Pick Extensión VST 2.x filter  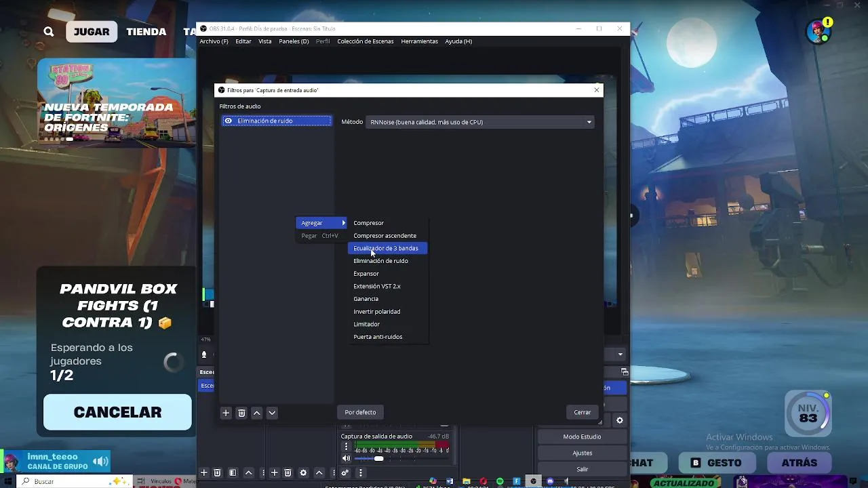click(388, 286)
